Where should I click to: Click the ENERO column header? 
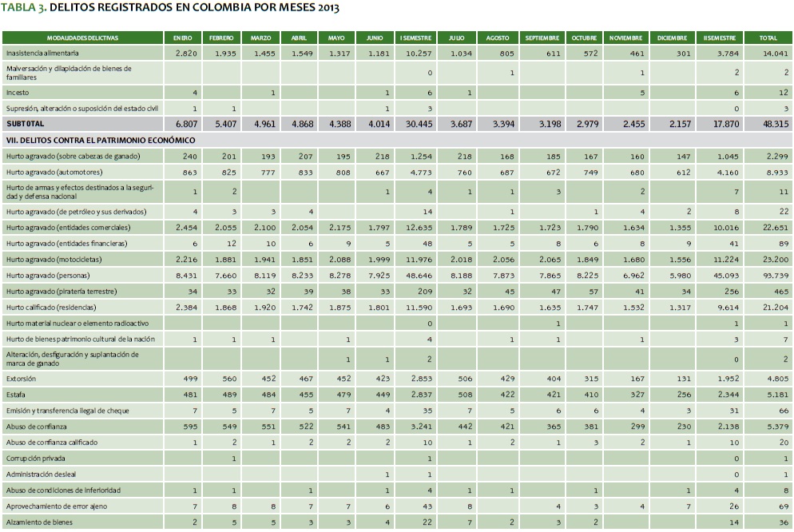click(x=183, y=38)
